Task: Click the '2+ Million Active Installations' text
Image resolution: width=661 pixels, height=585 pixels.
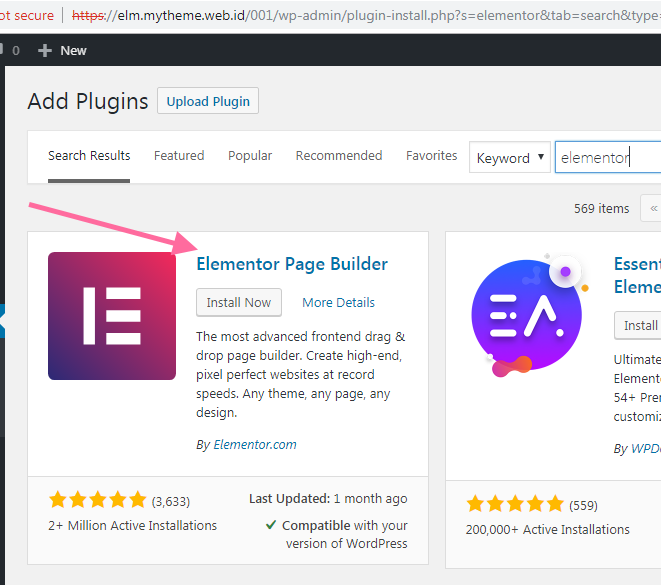Action: [132, 526]
